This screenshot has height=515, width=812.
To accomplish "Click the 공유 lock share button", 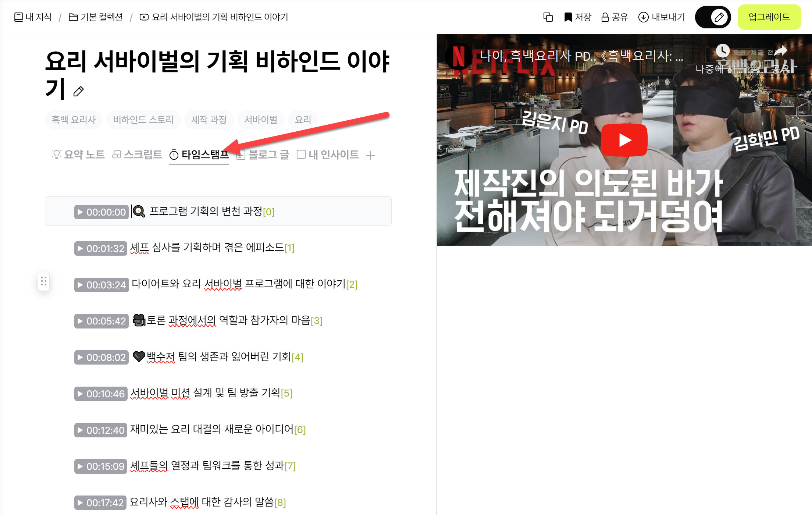I will [615, 17].
